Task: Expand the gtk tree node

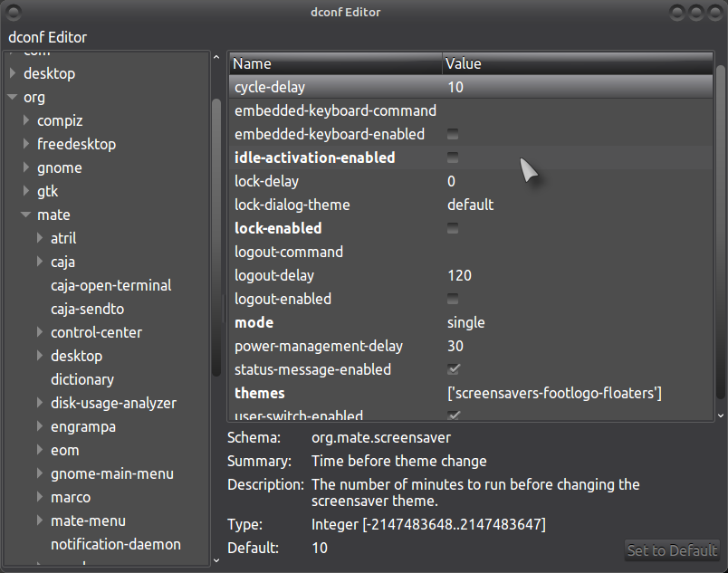Action: pyautogui.click(x=26, y=191)
